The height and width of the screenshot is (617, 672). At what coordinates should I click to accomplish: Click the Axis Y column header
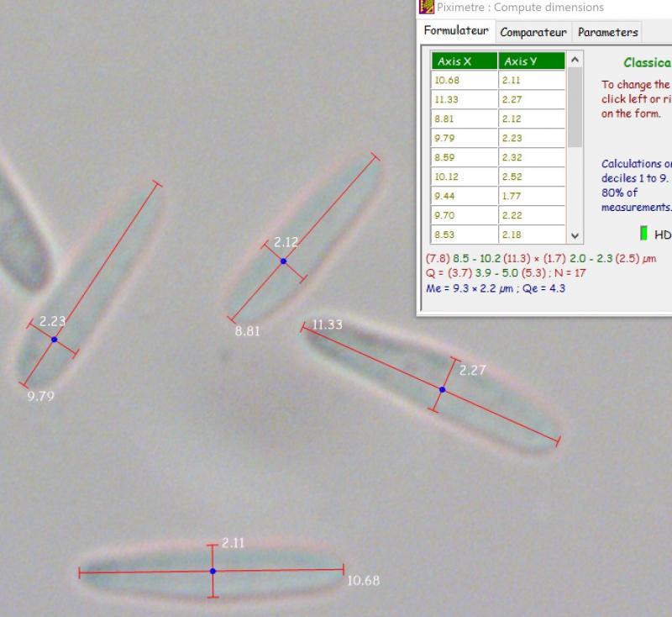click(x=532, y=61)
